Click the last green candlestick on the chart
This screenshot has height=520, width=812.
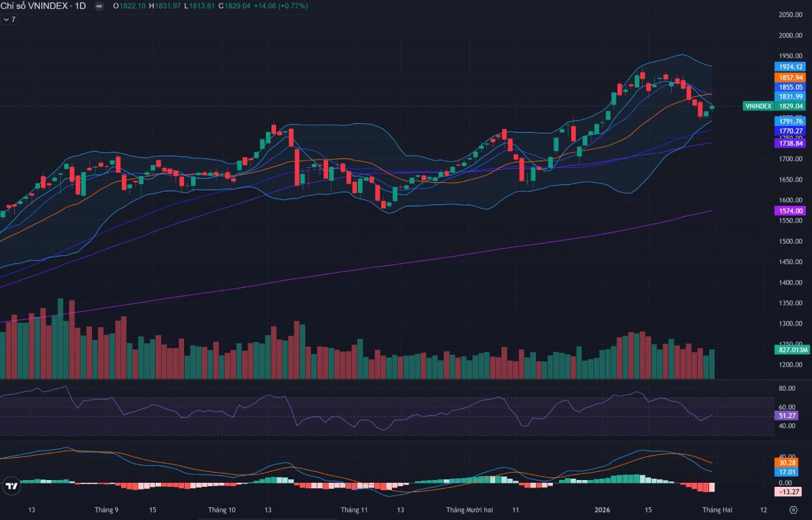(712, 106)
